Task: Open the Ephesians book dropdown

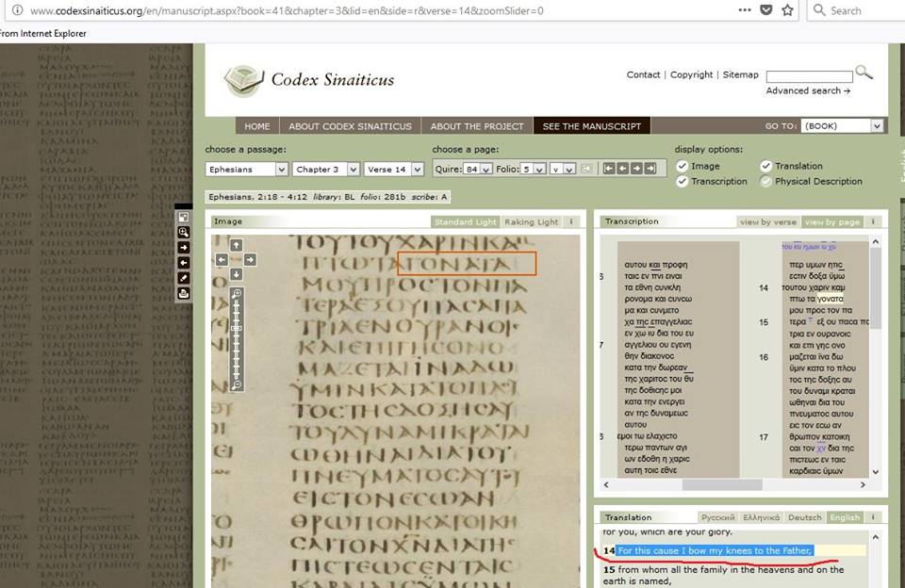Action: click(246, 170)
